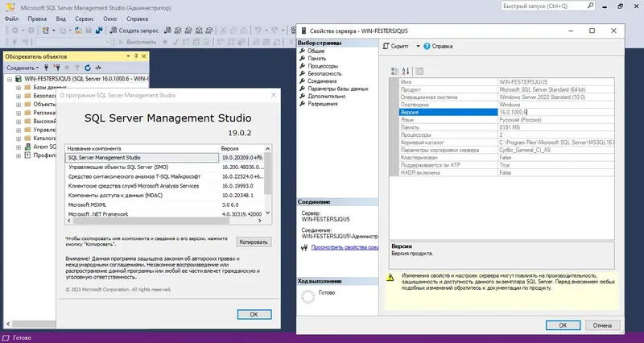Click the server icon of WIN-FESTERSJQU5 node
Screen dimensions: 644x343
coord(19,78)
